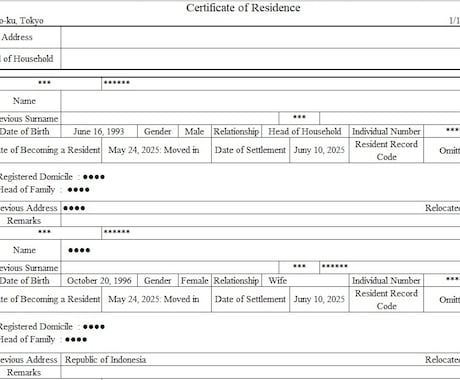Select the Wife relationship value
Image resolution: width=460 pixels, height=380 pixels.
(x=278, y=281)
